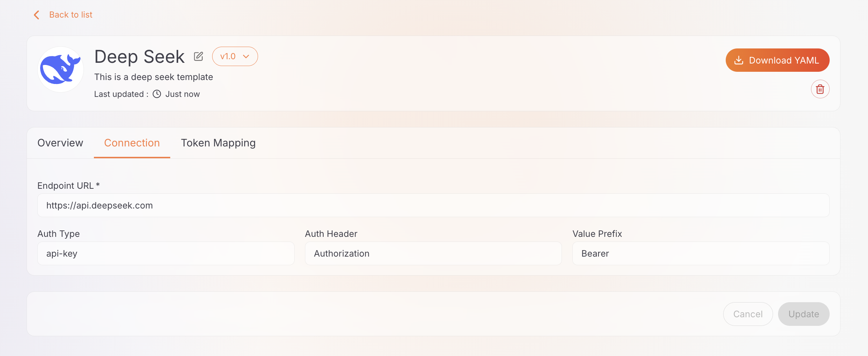Focus the Endpoint URL input field
The width and height of the screenshot is (868, 356).
[x=433, y=205]
